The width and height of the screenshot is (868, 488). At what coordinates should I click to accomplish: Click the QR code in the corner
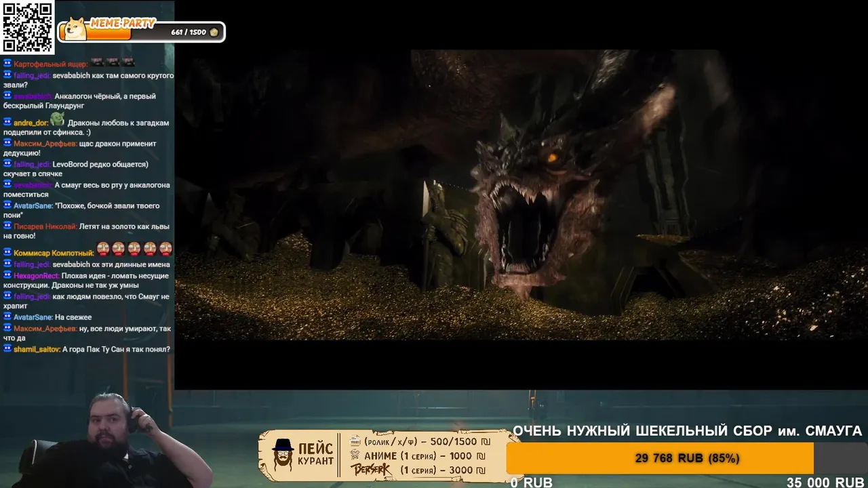click(x=27, y=27)
